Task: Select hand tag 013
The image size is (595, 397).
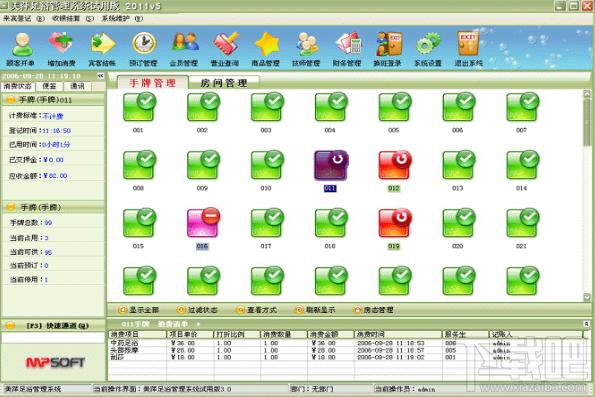Action: pos(458,165)
